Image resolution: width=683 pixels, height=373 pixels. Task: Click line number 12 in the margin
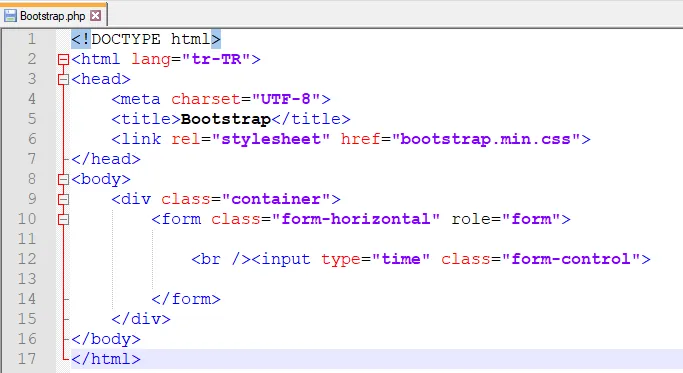click(x=27, y=259)
